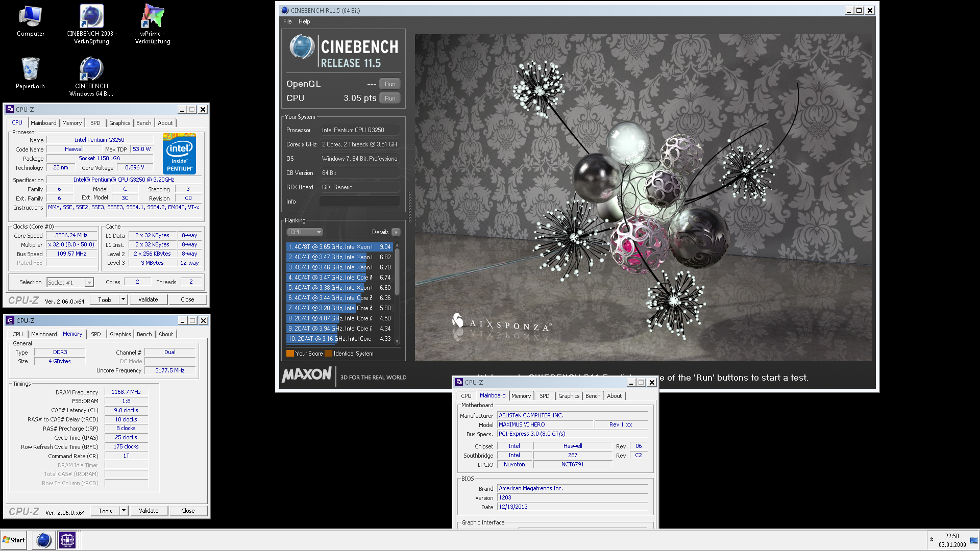Click the BIOS version 1203 field

coord(572,497)
